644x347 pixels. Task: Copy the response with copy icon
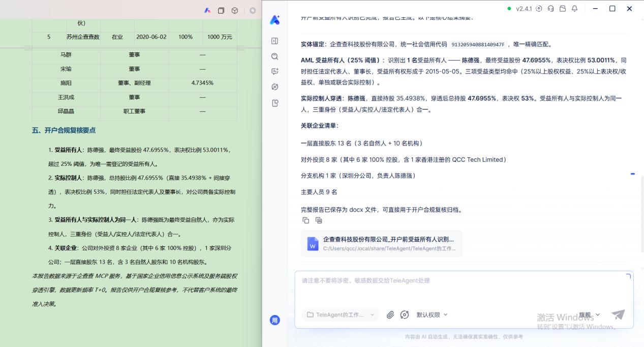(306, 220)
